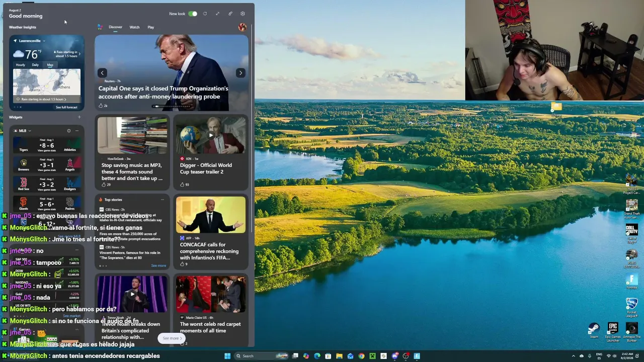Play Digger World Cup teaser trailer video
This screenshot has height=362, width=644.
[x=211, y=135]
